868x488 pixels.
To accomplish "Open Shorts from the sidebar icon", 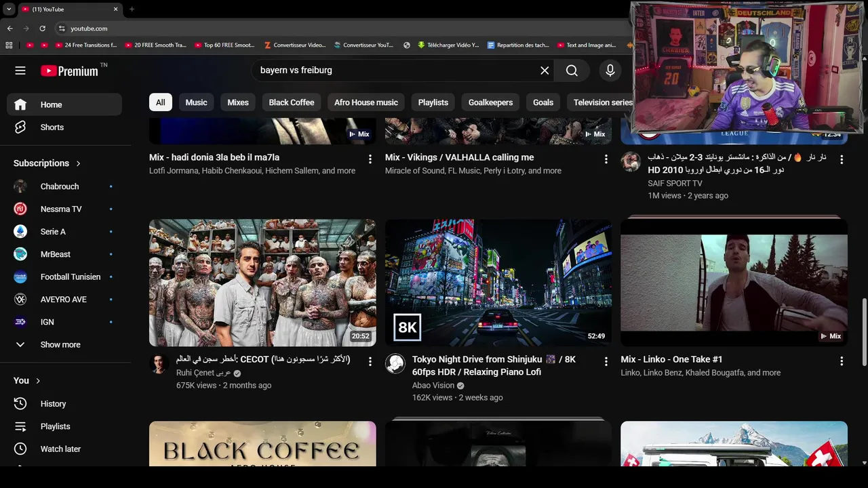I will coord(20,127).
